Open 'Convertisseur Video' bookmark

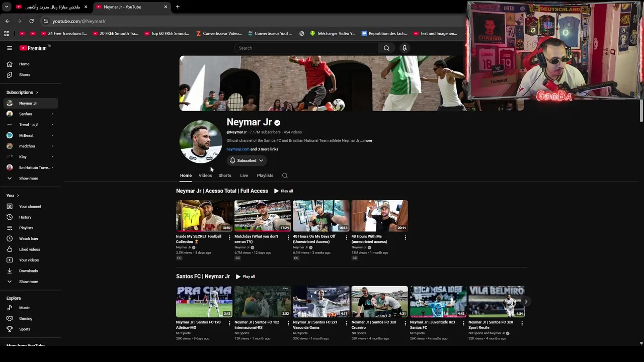[x=219, y=34]
